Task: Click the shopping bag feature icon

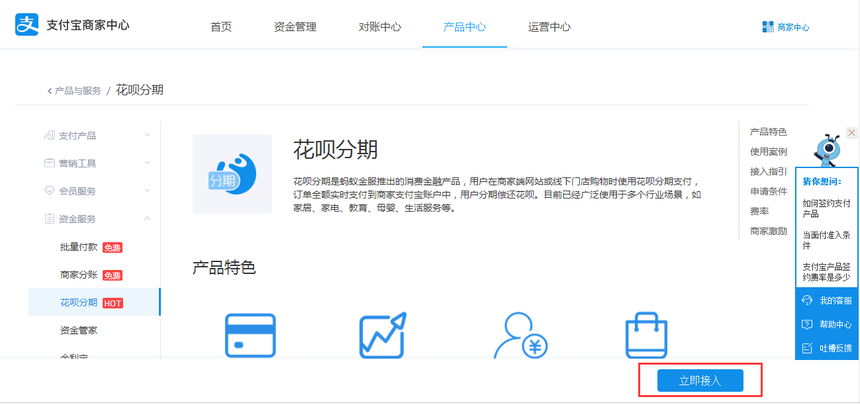Action: tap(647, 335)
